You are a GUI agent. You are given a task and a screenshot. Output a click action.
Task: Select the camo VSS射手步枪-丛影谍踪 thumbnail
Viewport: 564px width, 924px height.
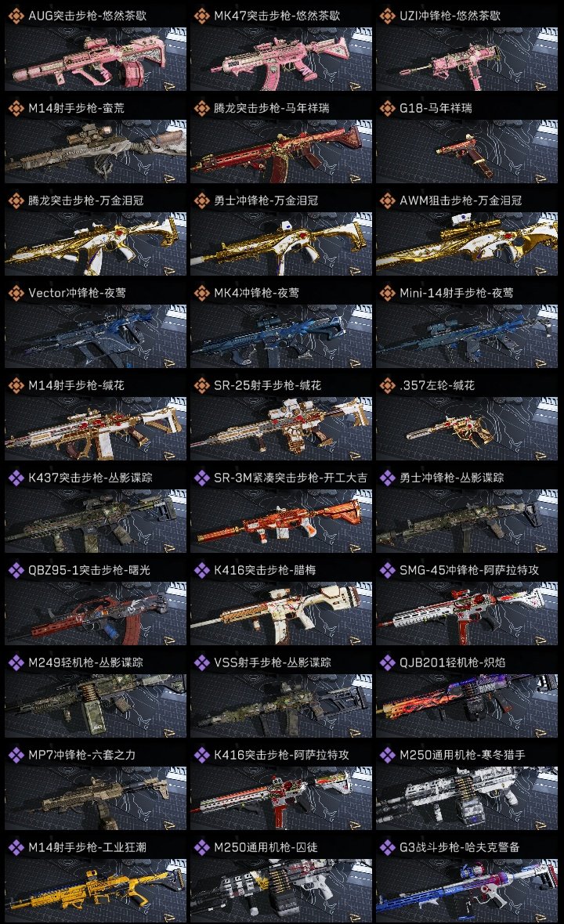point(281,706)
